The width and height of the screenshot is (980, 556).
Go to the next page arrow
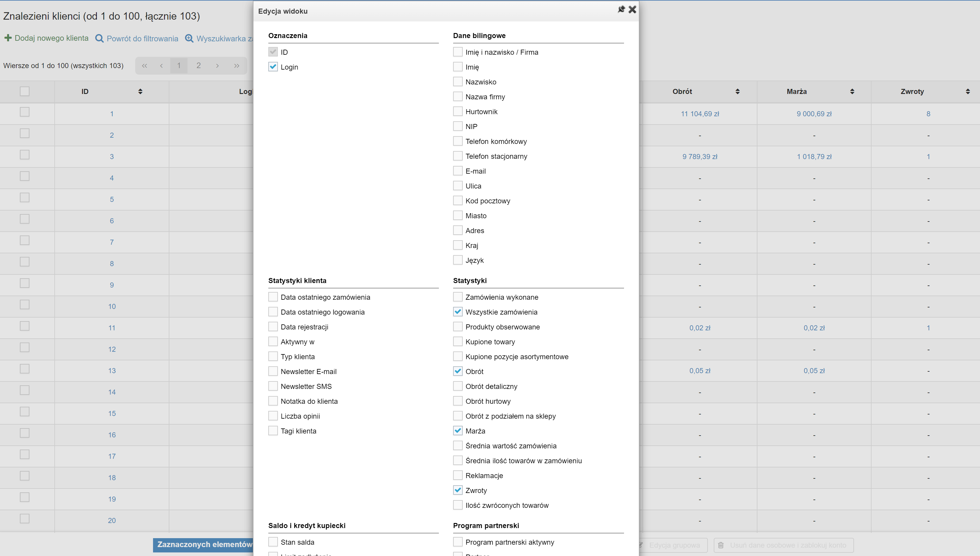click(x=217, y=66)
